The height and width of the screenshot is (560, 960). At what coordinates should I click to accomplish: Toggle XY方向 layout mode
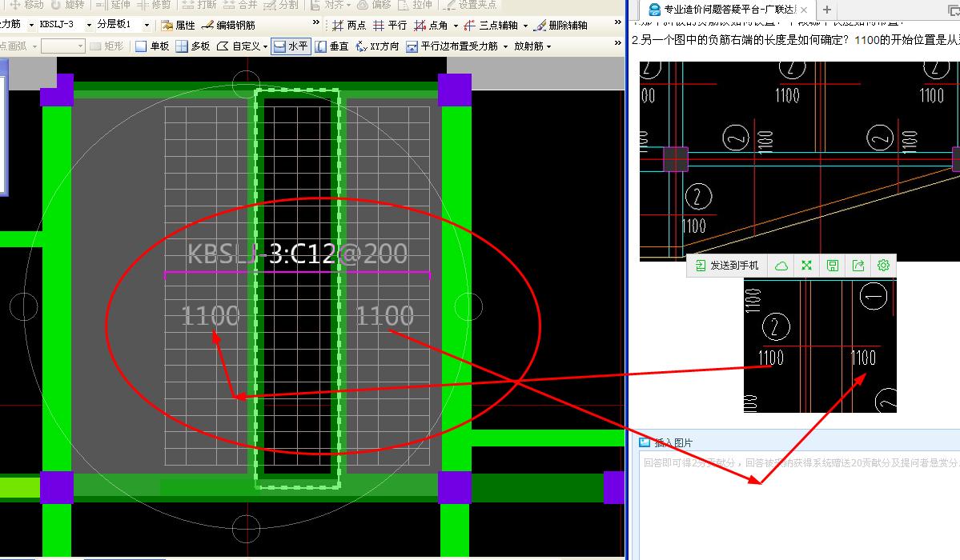tap(377, 46)
